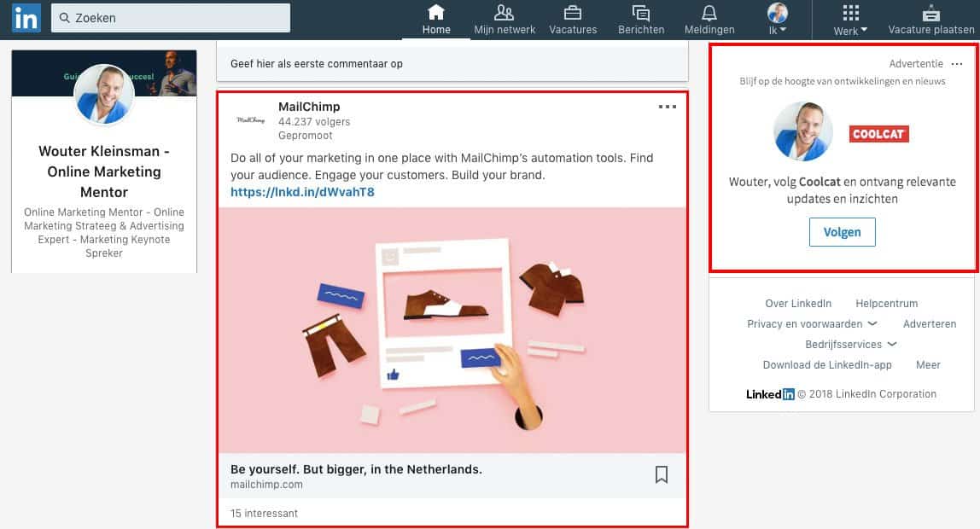
Task: Open the Adverteren link
Action: tap(930, 324)
